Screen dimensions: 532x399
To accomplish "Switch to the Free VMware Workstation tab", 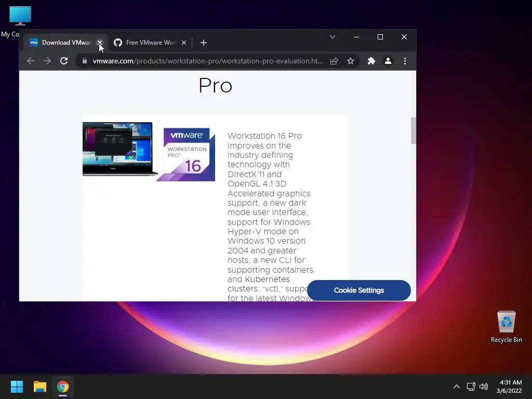I will [x=150, y=43].
